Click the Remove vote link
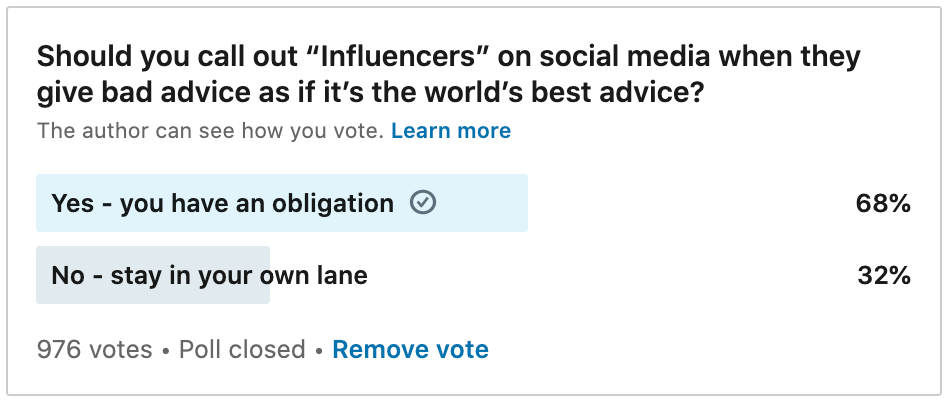The width and height of the screenshot is (948, 404). tap(410, 350)
